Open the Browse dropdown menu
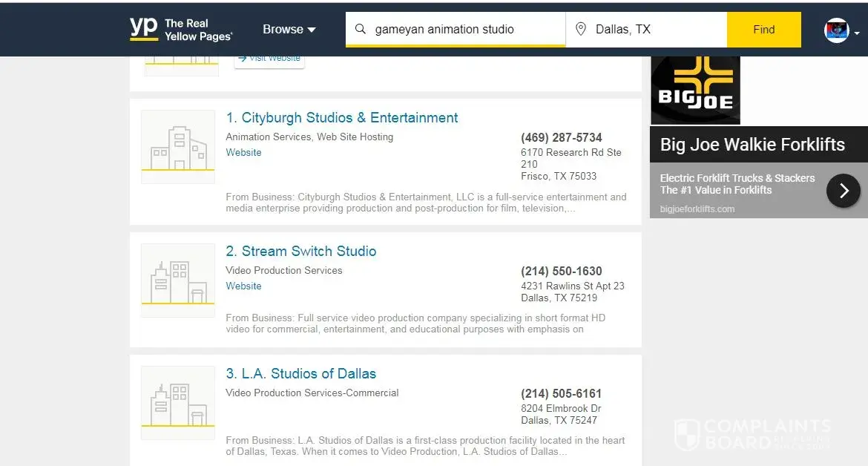Image resolution: width=868 pixels, height=466 pixels. point(289,30)
